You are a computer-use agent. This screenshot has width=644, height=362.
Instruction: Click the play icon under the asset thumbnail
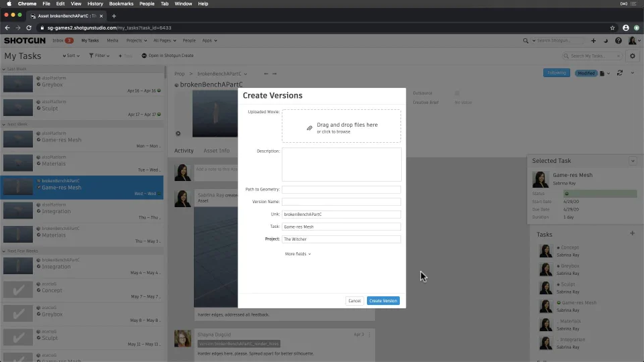(x=178, y=133)
